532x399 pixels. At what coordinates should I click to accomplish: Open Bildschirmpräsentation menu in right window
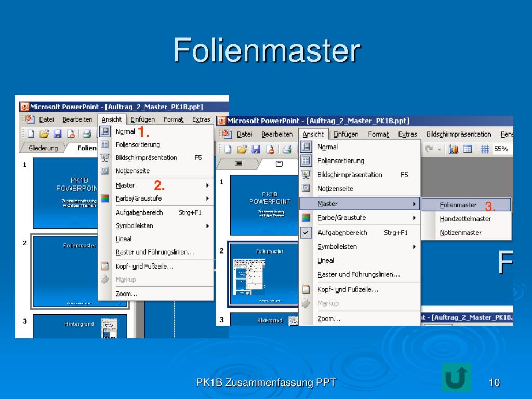[x=459, y=134]
